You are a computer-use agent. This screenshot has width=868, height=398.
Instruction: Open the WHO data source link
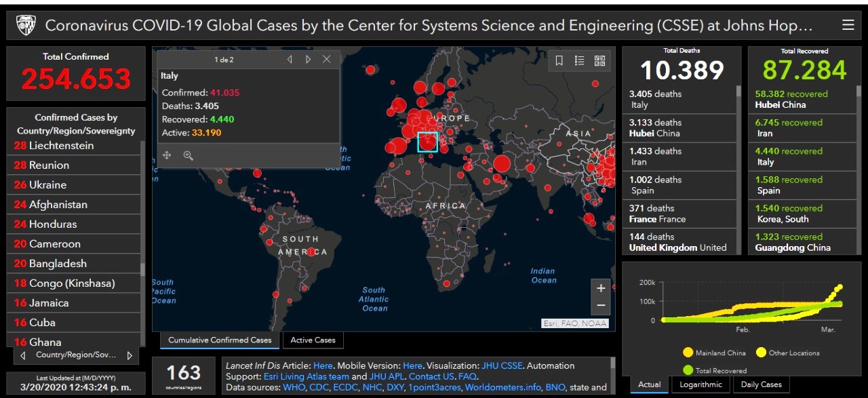[x=294, y=387]
